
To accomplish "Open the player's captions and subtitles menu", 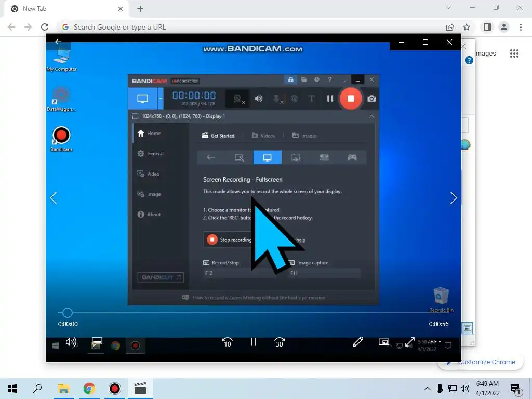I will 97,342.
